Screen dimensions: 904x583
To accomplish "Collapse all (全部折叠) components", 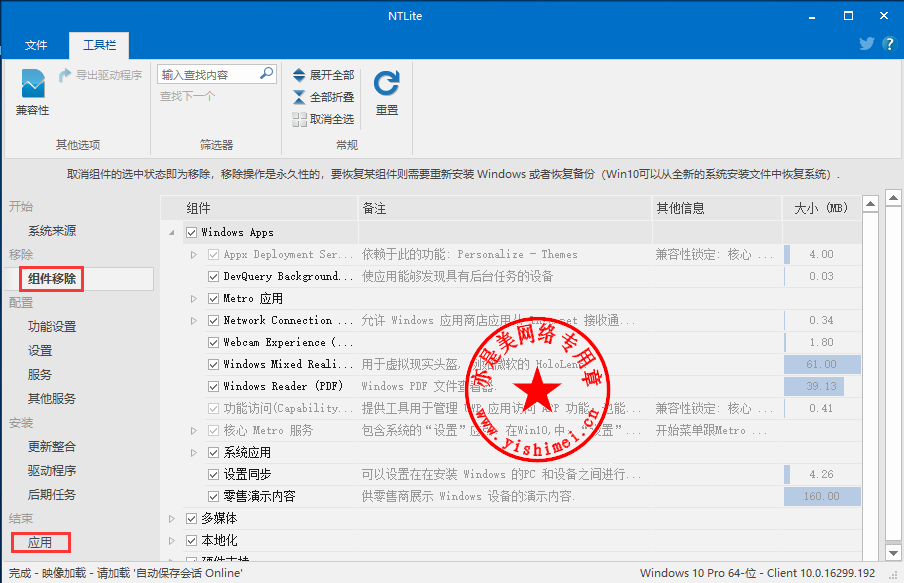I will [323, 97].
